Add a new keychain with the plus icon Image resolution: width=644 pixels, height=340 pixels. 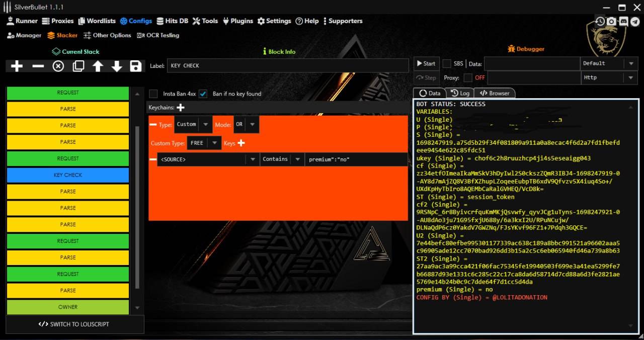click(181, 108)
